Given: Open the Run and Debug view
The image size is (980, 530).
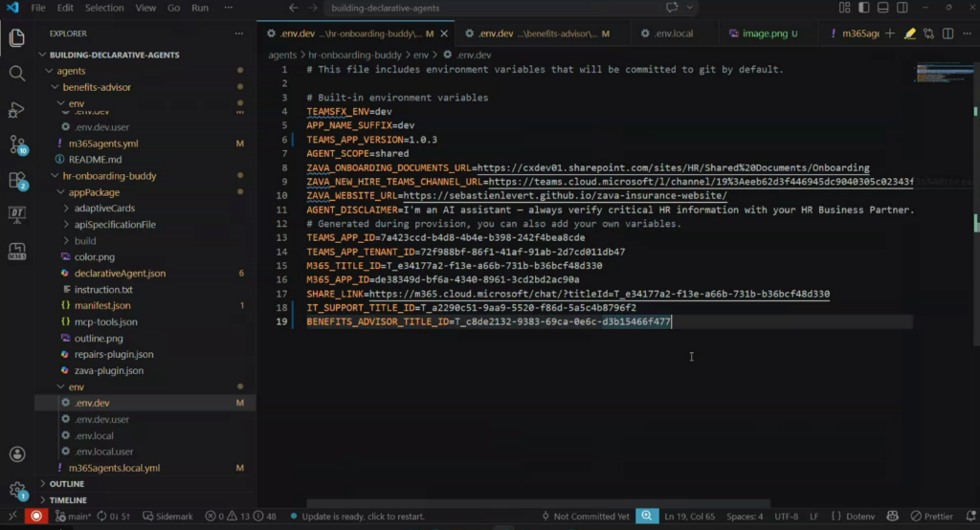Looking at the screenshot, I should coord(16,109).
